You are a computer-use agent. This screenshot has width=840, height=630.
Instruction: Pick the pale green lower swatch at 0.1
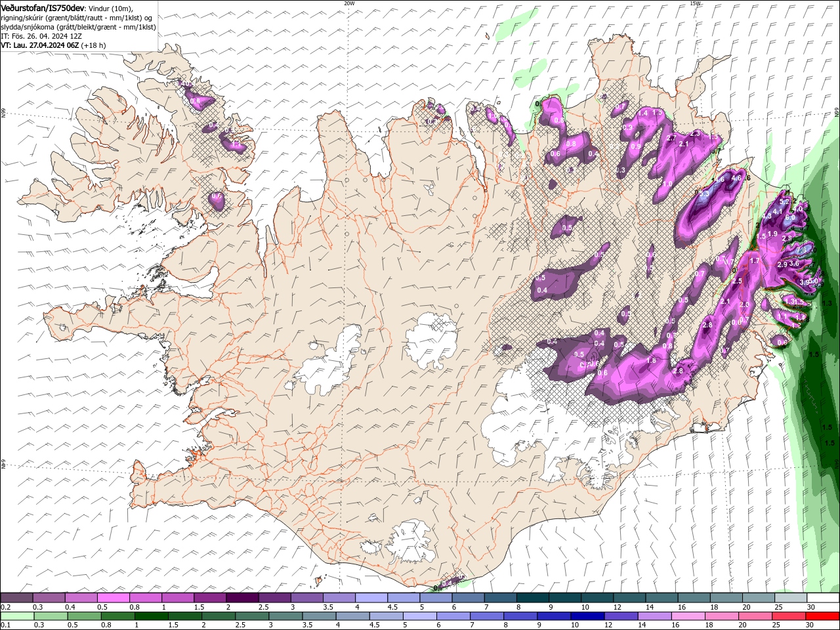pyautogui.click(x=16, y=616)
